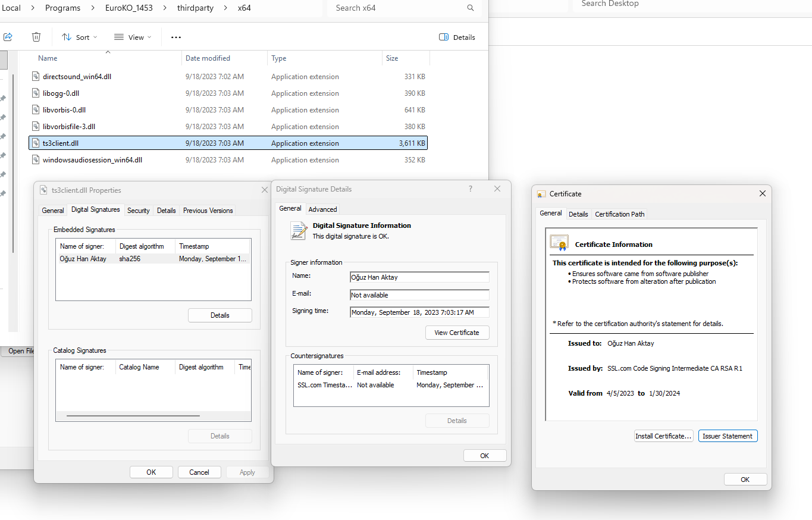This screenshot has width=812, height=520.
Task: Select the libogg-0.dll file name
Action: [x=61, y=93]
